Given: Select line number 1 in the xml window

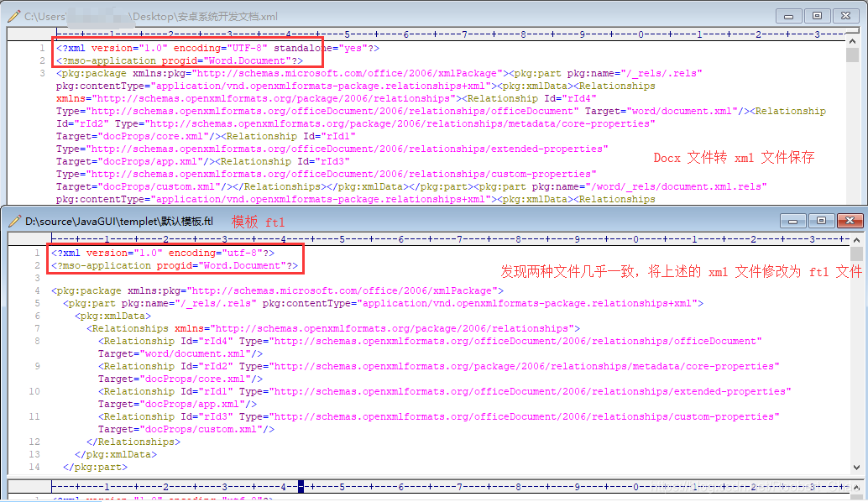Looking at the screenshot, I should pos(42,48).
